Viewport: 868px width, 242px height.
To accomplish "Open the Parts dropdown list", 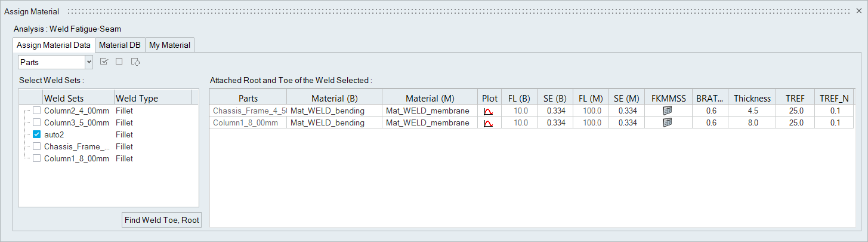I will tap(89, 62).
